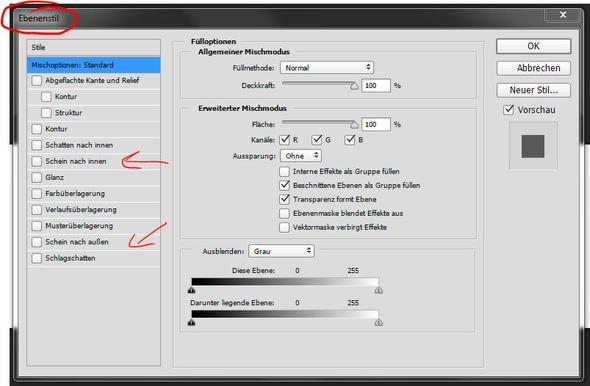
Task: Select Mischoptionen: Standard in the style list
Action: tap(94, 65)
